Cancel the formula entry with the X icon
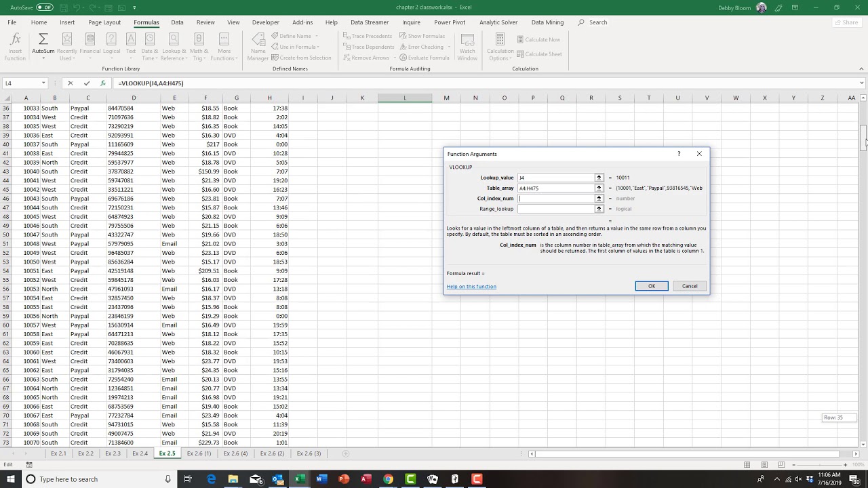Image resolution: width=868 pixels, height=488 pixels. (x=70, y=83)
